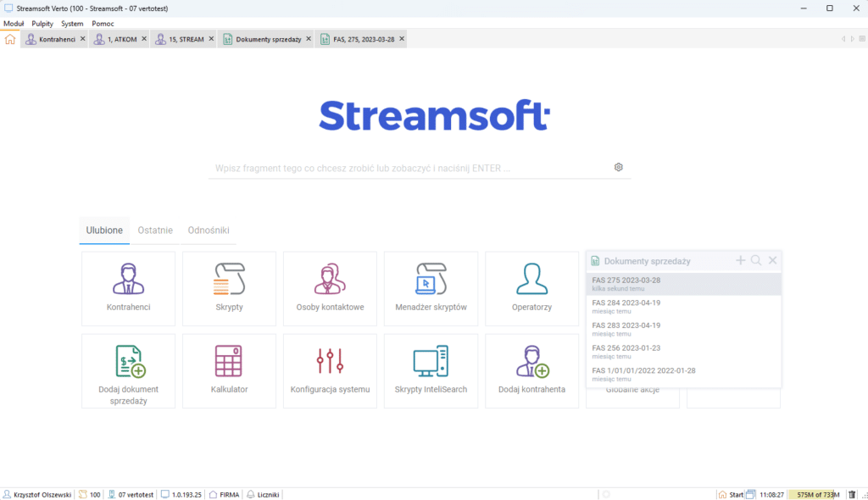
Task: Open the search settings gear icon
Action: click(618, 167)
